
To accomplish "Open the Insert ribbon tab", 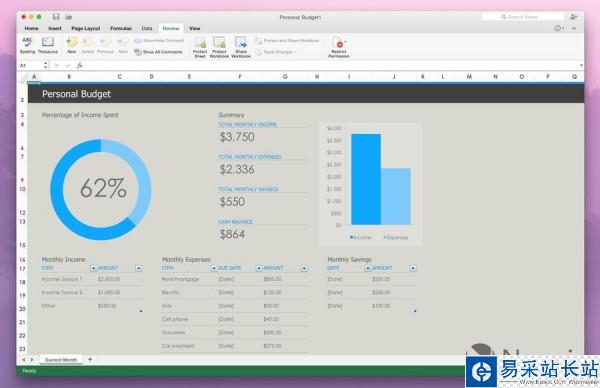I will pos(55,28).
